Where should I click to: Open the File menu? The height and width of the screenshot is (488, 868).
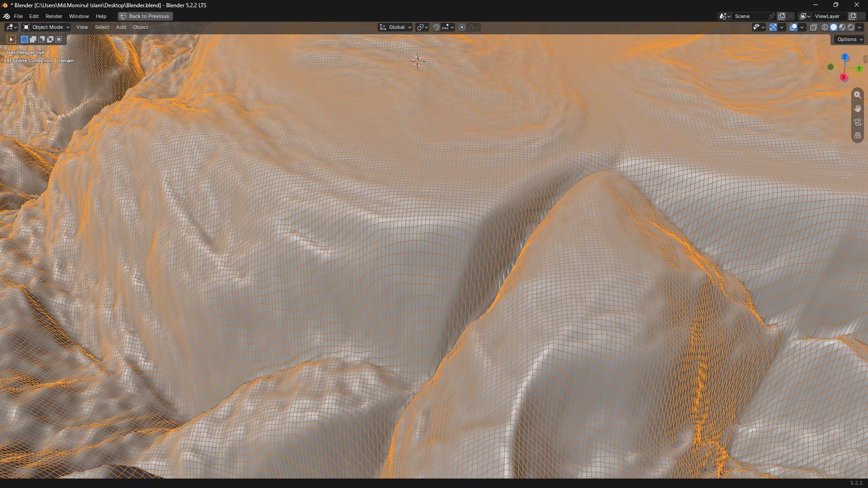pos(18,16)
